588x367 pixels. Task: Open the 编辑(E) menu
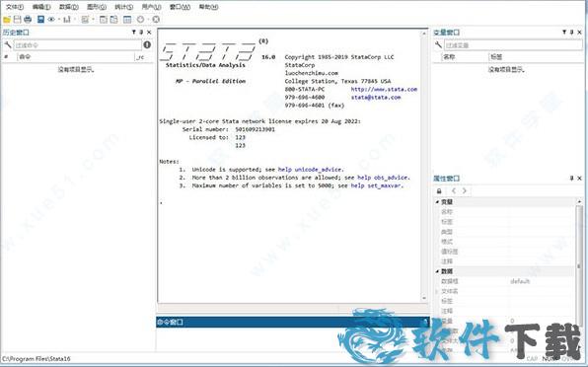41,7
